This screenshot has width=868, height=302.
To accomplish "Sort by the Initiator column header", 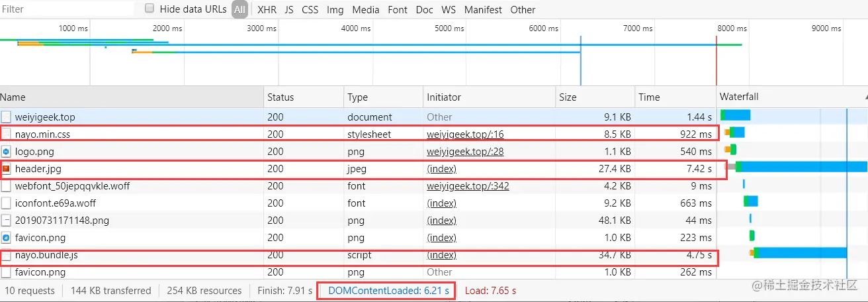I will tap(490, 97).
